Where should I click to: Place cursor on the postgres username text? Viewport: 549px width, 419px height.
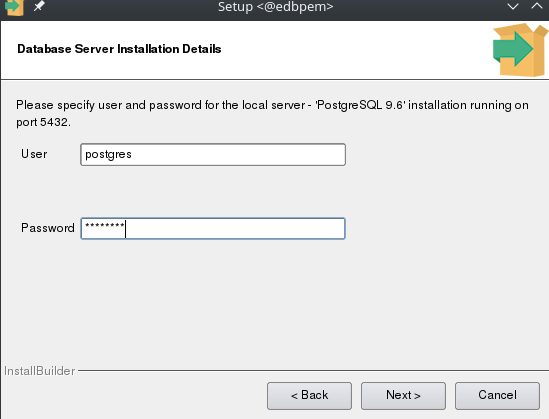pos(108,155)
